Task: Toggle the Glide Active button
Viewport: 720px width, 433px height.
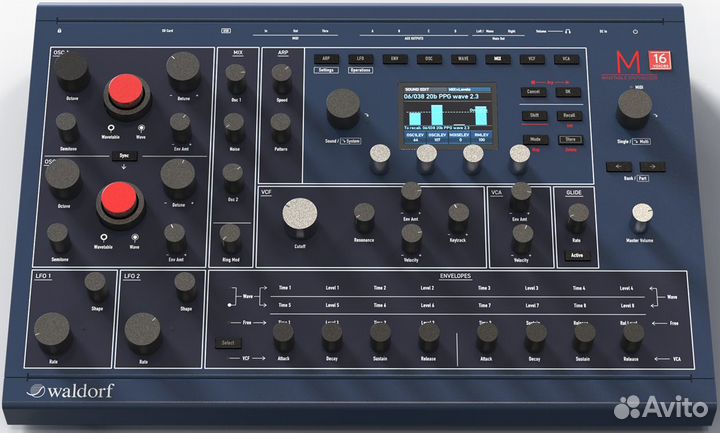Action: (577, 255)
